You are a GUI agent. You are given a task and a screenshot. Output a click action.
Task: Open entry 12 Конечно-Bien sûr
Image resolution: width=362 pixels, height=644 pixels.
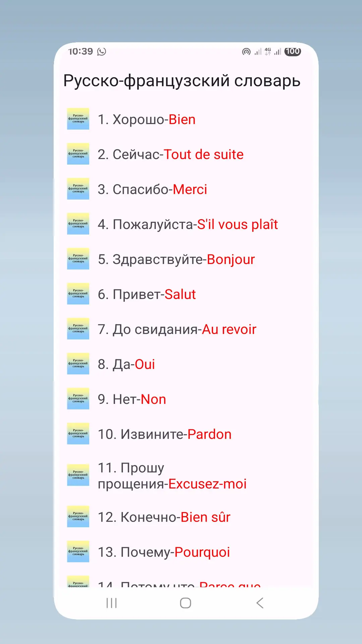click(x=186, y=517)
